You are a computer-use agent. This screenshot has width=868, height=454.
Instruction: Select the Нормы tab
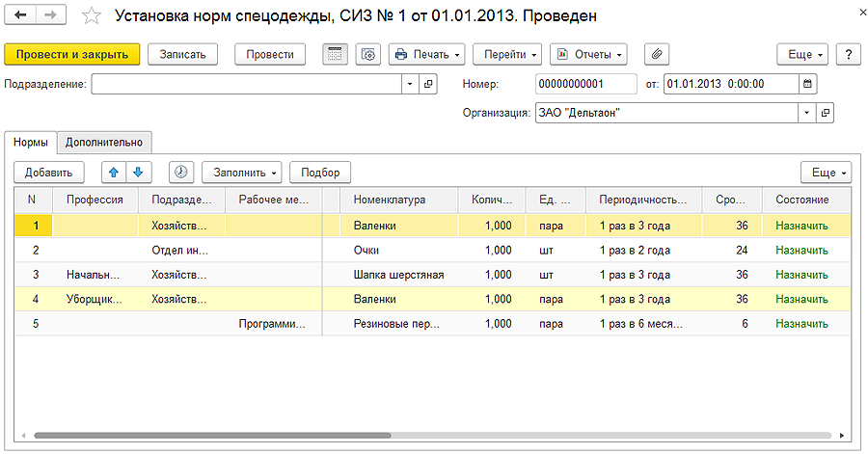pos(31,143)
